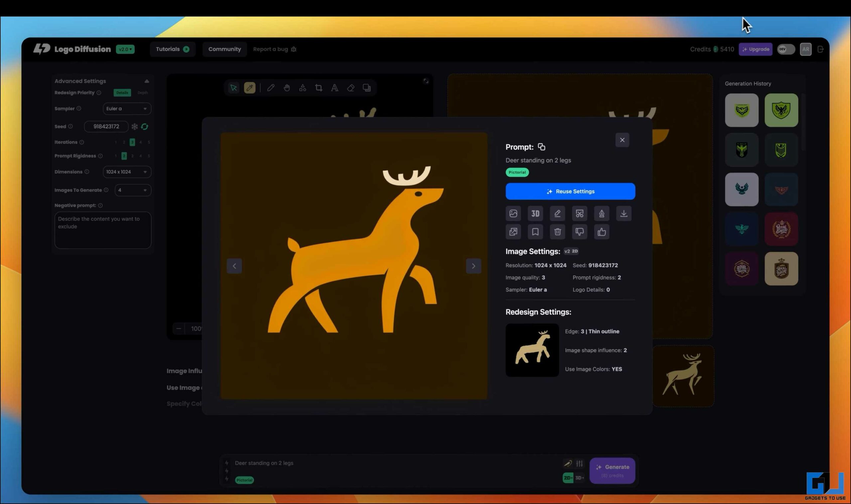This screenshot has width=851, height=504.
Task: Click the pencil edit icon in the modal
Action: 557,213
